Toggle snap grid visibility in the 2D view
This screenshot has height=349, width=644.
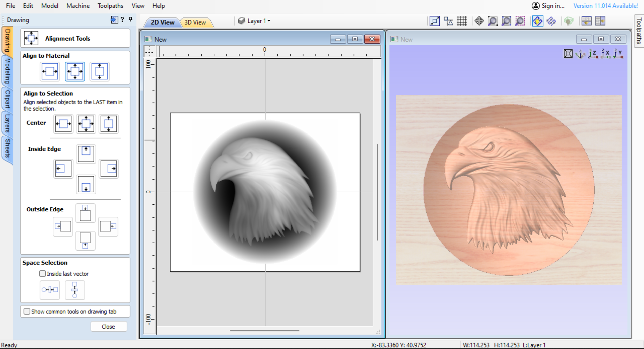pyautogui.click(x=462, y=21)
